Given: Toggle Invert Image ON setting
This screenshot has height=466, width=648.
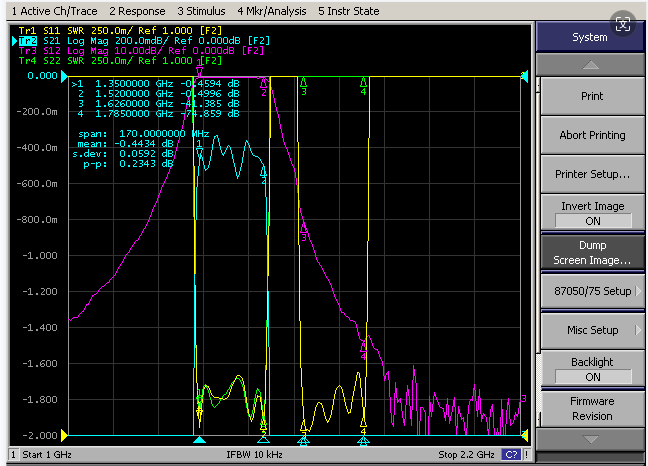Looking at the screenshot, I should (592, 213).
